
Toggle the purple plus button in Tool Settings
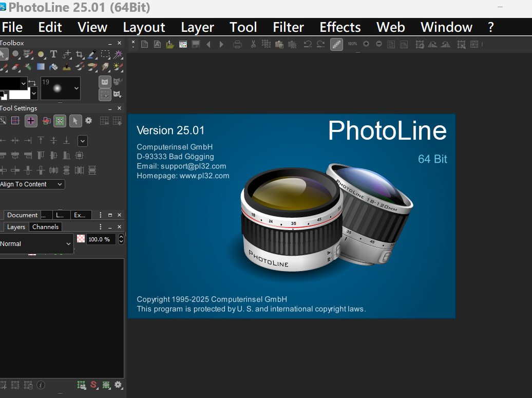click(x=31, y=121)
